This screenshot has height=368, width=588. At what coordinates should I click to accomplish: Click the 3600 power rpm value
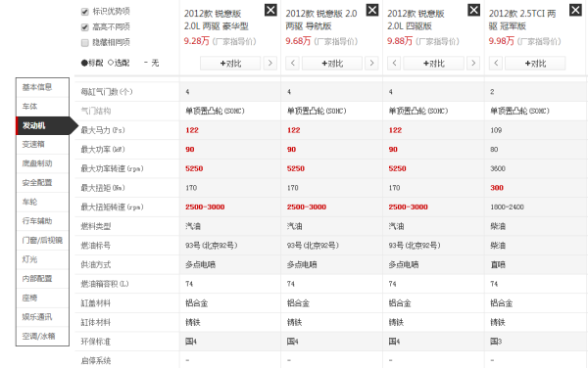pyautogui.click(x=498, y=169)
